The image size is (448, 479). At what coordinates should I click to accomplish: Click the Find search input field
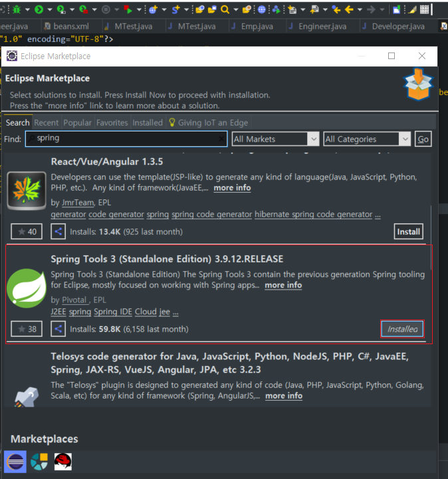pyautogui.click(x=126, y=139)
